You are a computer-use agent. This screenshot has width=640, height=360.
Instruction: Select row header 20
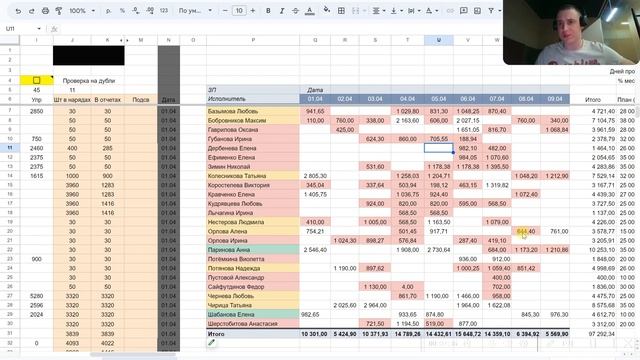coord(10,231)
